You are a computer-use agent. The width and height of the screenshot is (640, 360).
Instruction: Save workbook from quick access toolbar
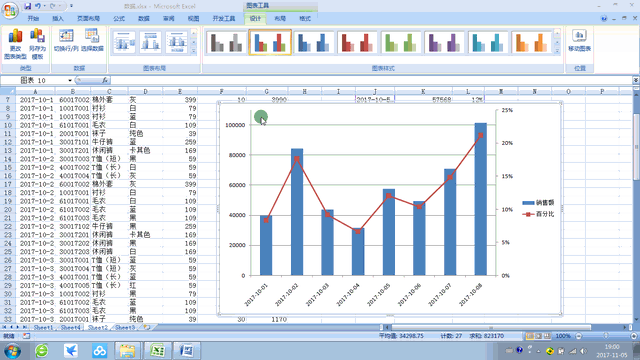[x=27, y=6]
